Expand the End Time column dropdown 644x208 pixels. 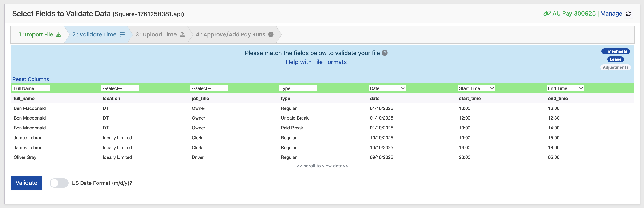click(x=565, y=88)
